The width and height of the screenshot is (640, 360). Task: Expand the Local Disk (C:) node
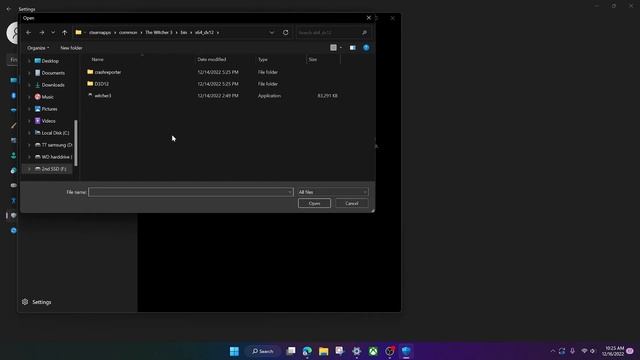29,133
